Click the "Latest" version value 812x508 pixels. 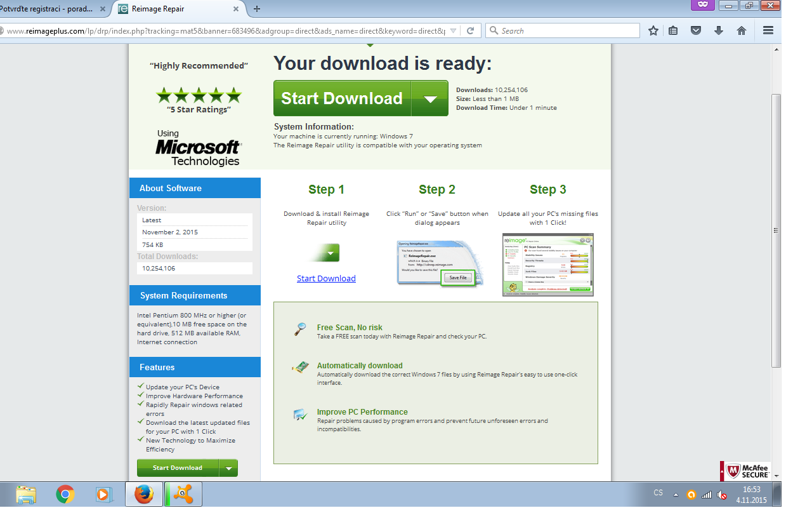pyautogui.click(x=152, y=220)
